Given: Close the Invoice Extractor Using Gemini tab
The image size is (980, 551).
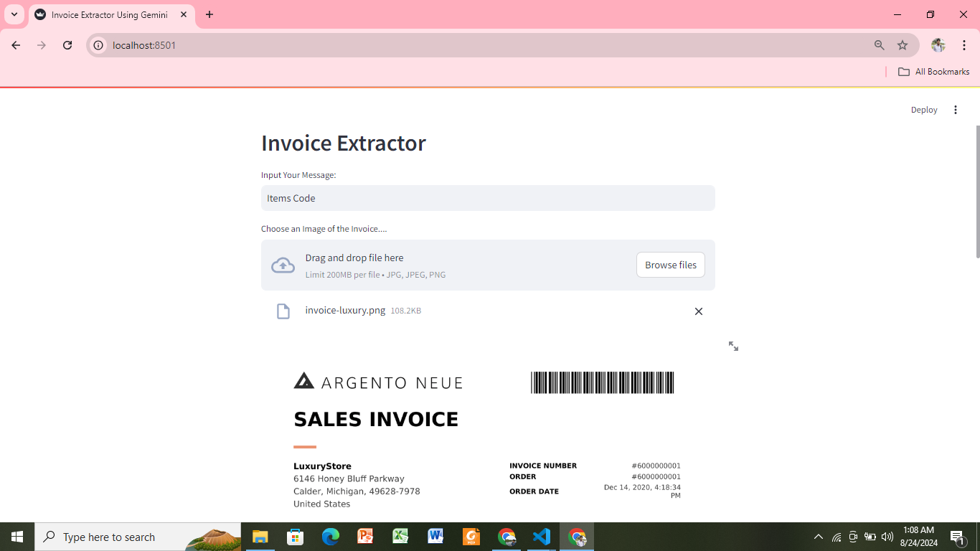Looking at the screenshot, I should coord(184,14).
